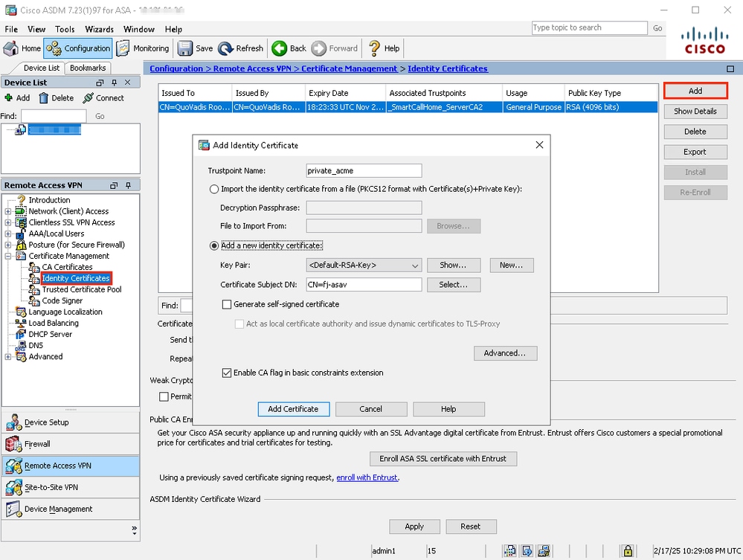Open the Device Setup section
Viewport: 743px width, 560px height.
coord(71,422)
